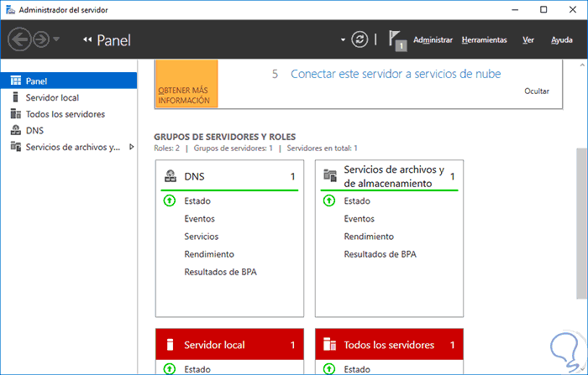Click the refresh icon in header
The width and height of the screenshot is (588, 375).
pos(360,39)
